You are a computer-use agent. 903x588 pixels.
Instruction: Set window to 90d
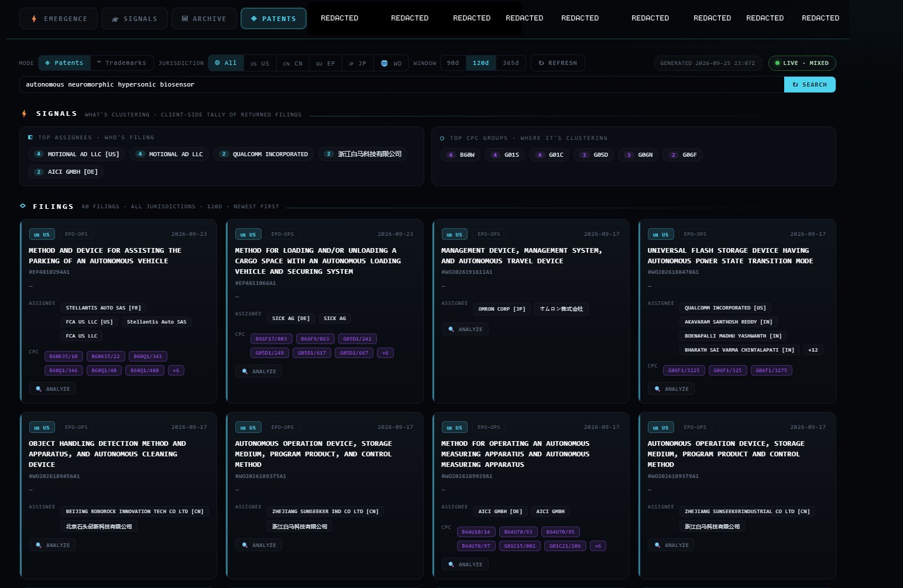pyautogui.click(x=453, y=63)
